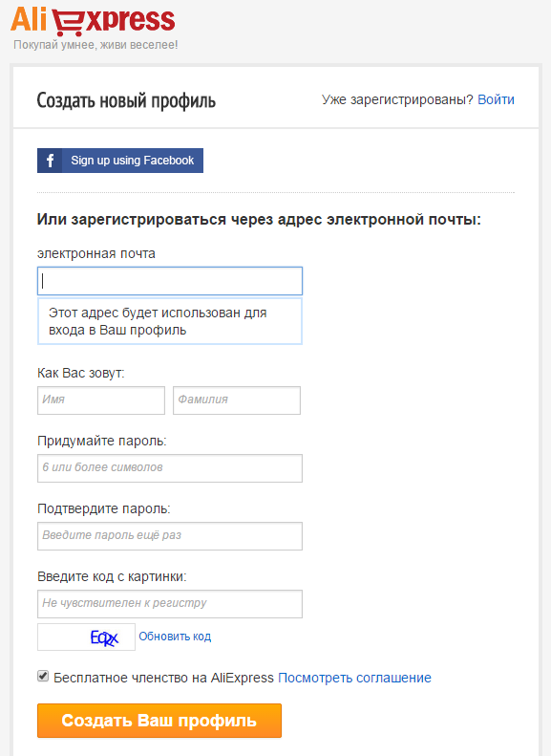The height and width of the screenshot is (756, 551).
Task: Refresh captcha via Обновить код link
Action: 175,637
